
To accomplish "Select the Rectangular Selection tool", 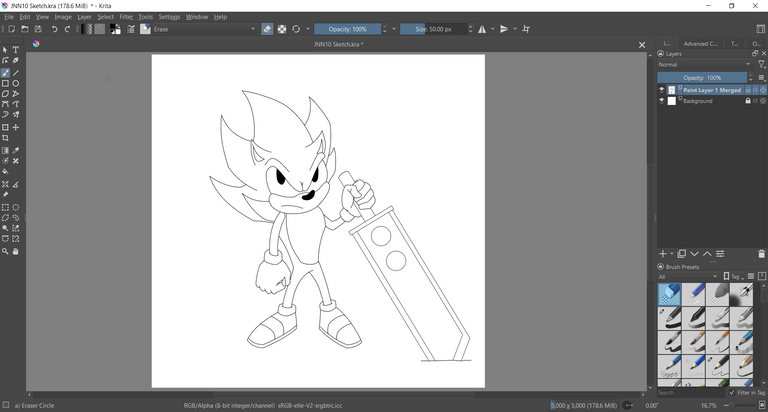I will (x=5, y=207).
